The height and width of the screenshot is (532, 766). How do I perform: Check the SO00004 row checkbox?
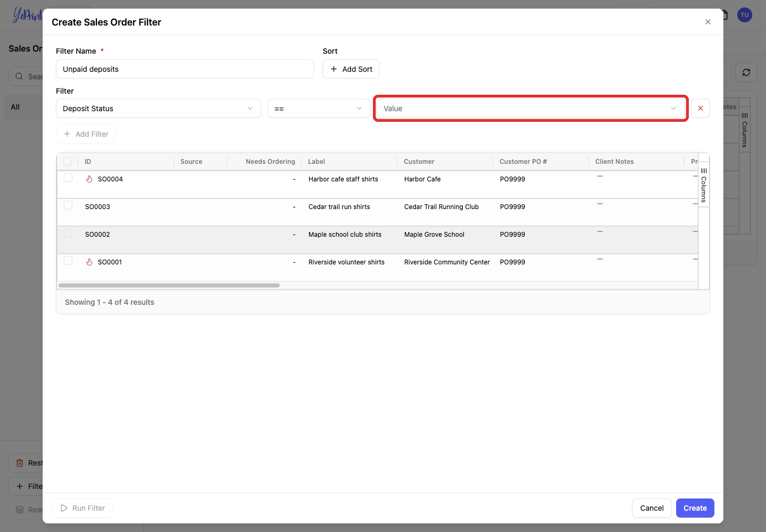(68, 178)
